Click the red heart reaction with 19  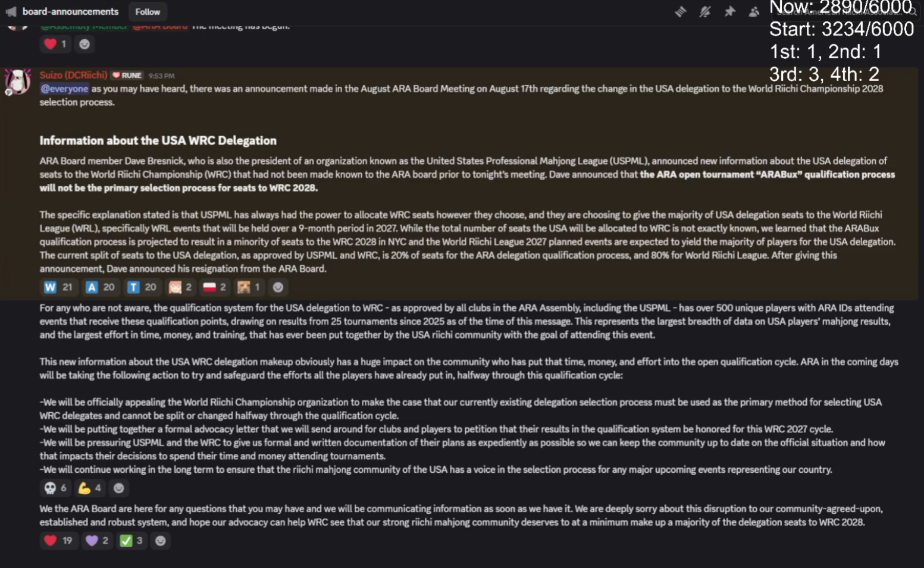click(x=58, y=541)
